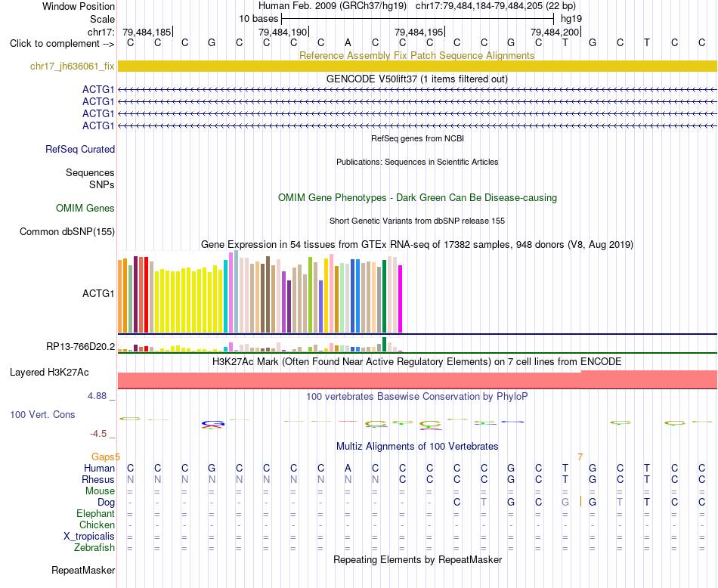
Task: Click the Gaps row label
Action: (103, 456)
